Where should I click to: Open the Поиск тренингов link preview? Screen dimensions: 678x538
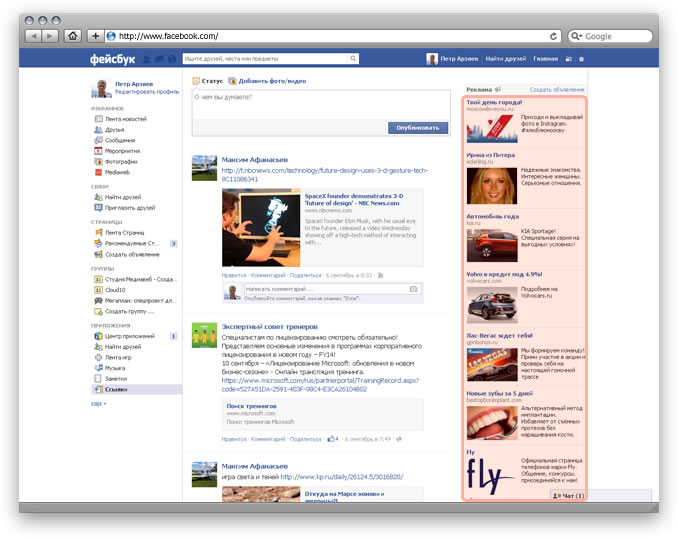[x=323, y=415]
